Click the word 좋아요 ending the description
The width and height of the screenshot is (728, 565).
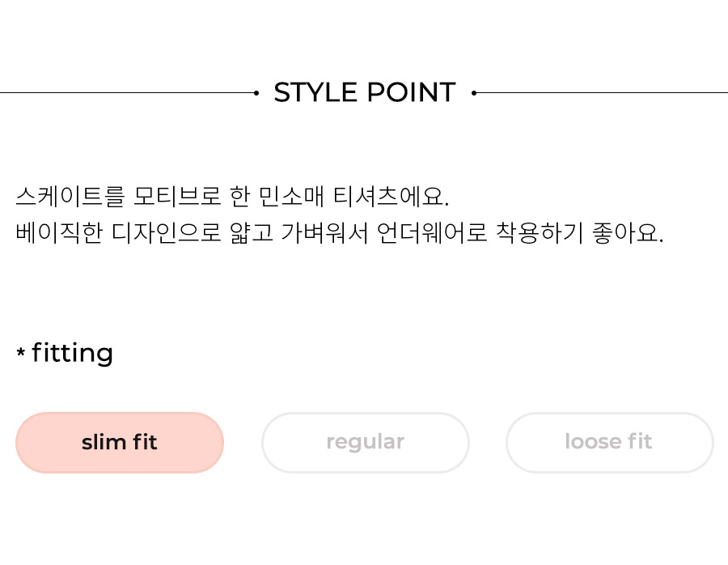pos(628,233)
